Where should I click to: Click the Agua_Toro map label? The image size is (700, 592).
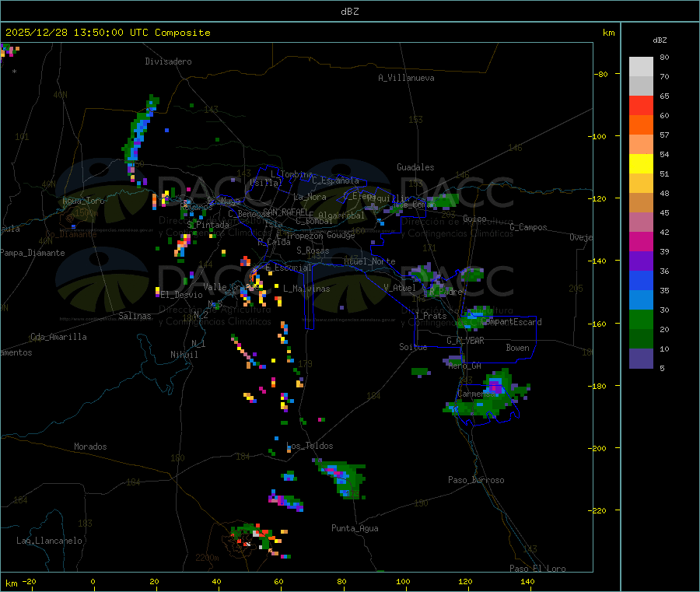tap(83, 201)
